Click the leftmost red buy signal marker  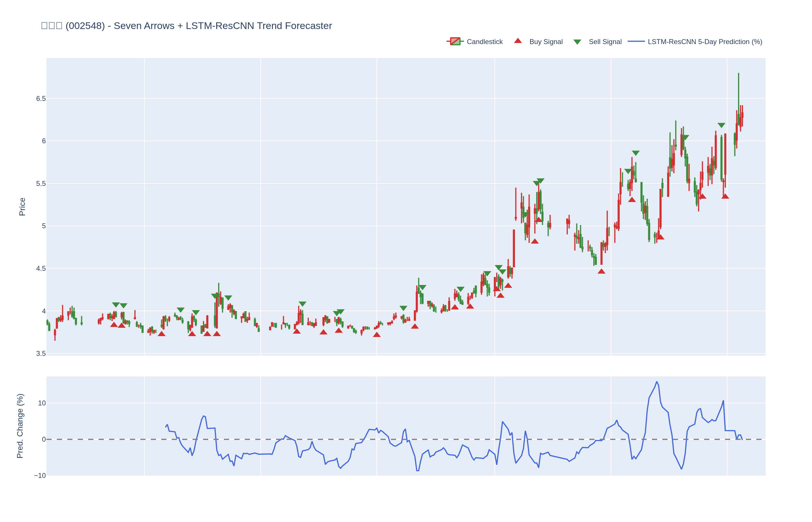[114, 325]
